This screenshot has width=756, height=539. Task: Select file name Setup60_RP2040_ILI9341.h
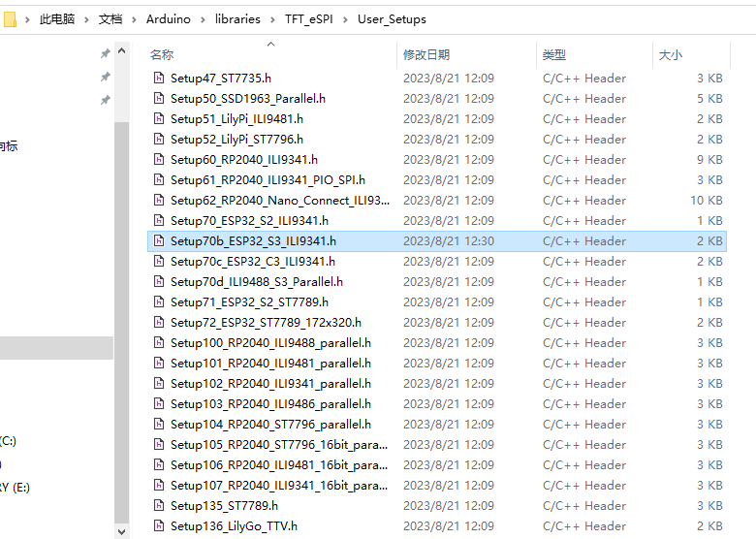[x=244, y=160]
